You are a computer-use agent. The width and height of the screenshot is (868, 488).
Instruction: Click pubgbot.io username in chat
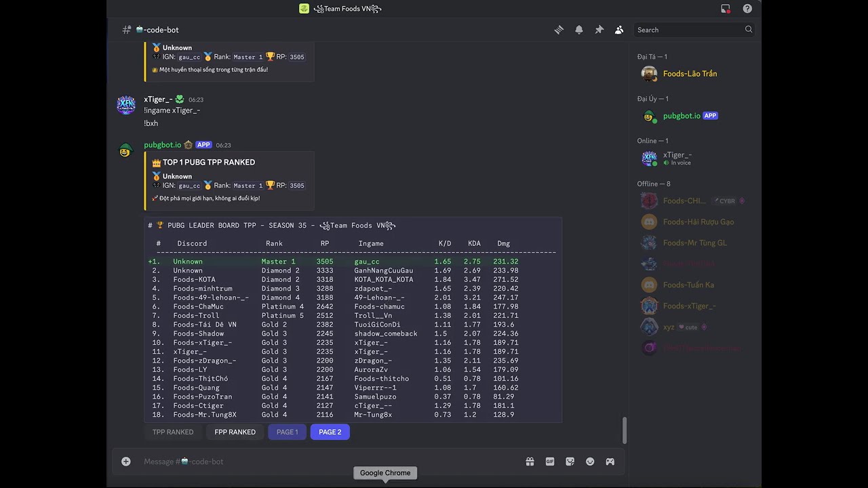[163, 144]
